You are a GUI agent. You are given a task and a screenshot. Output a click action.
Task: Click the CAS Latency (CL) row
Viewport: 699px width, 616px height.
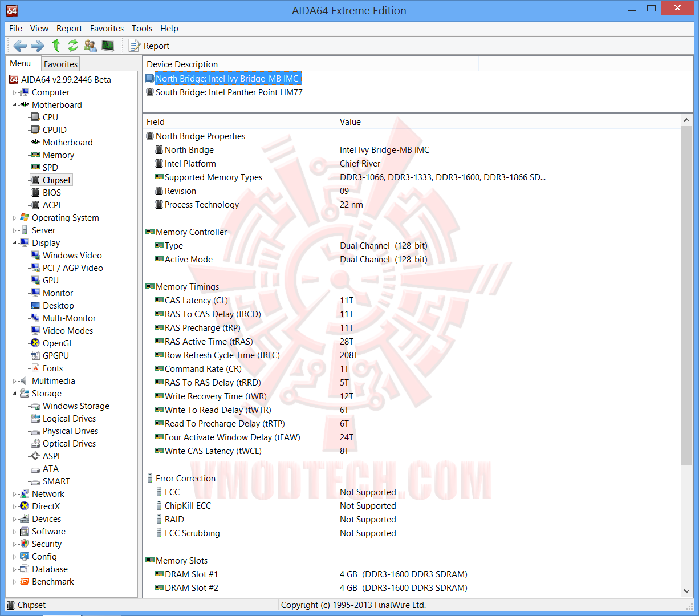point(412,301)
